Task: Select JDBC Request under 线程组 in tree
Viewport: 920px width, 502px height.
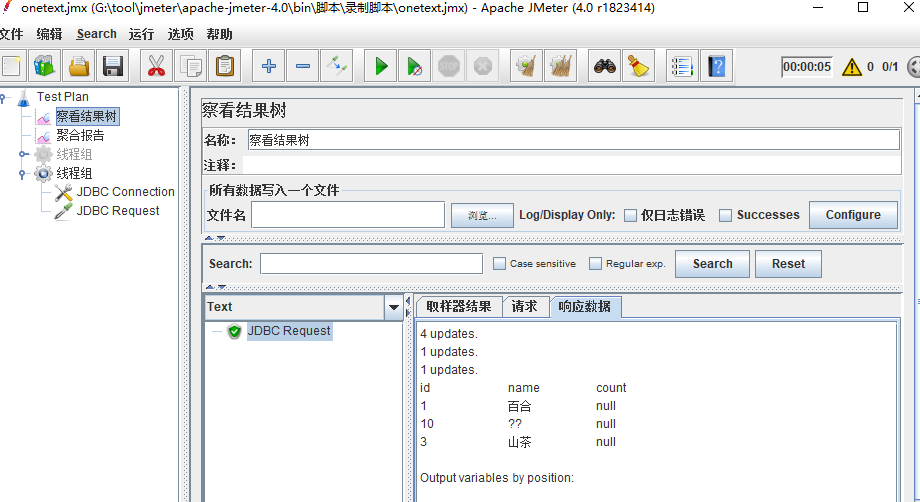Action: [x=118, y=211]
